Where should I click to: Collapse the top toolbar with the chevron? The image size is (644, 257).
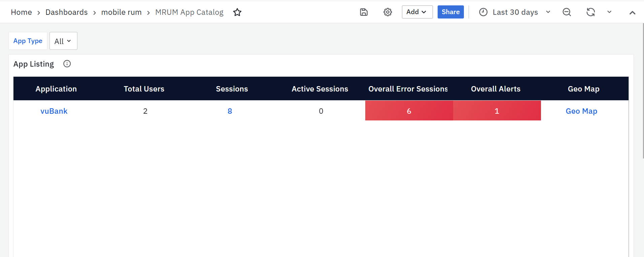[x=632, y=13]
